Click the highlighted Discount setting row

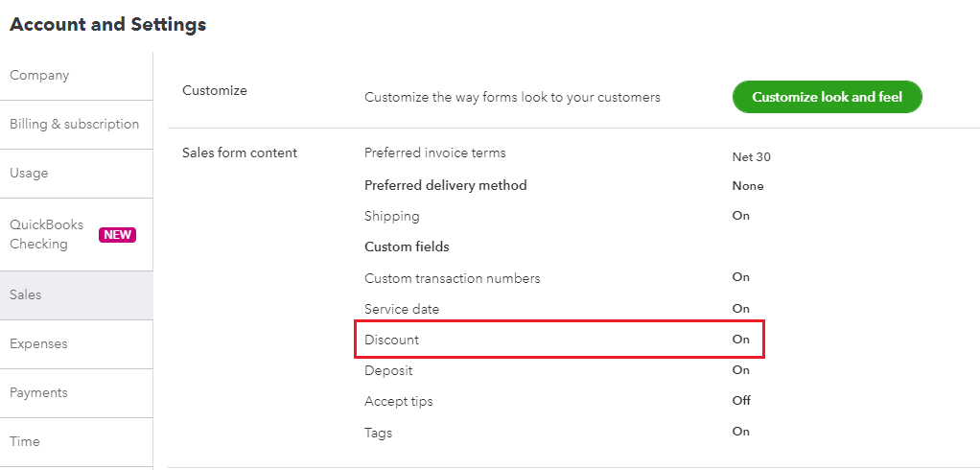563,340
